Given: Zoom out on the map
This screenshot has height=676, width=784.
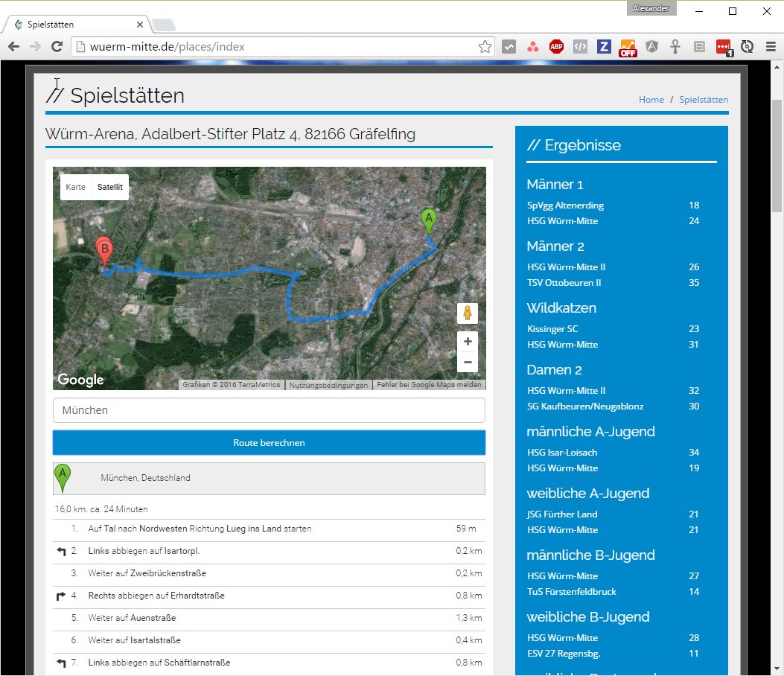Looking at the screenshot, I should point(468,363).
